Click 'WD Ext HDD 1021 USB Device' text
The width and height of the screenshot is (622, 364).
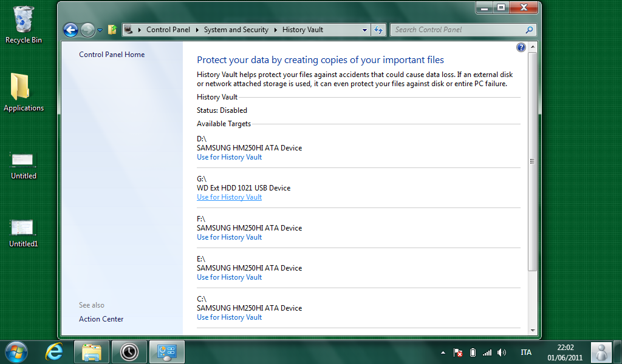pos(244,188)
